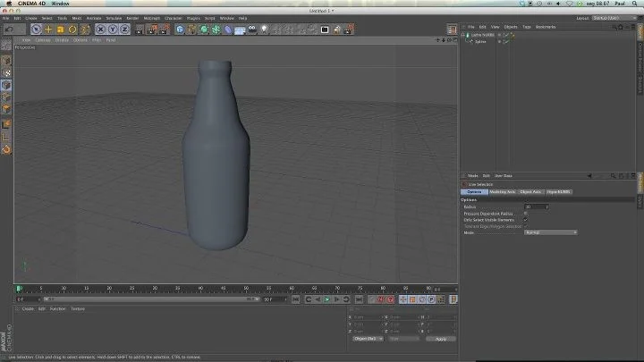Open Attribute Manager User Data menu

503,176
